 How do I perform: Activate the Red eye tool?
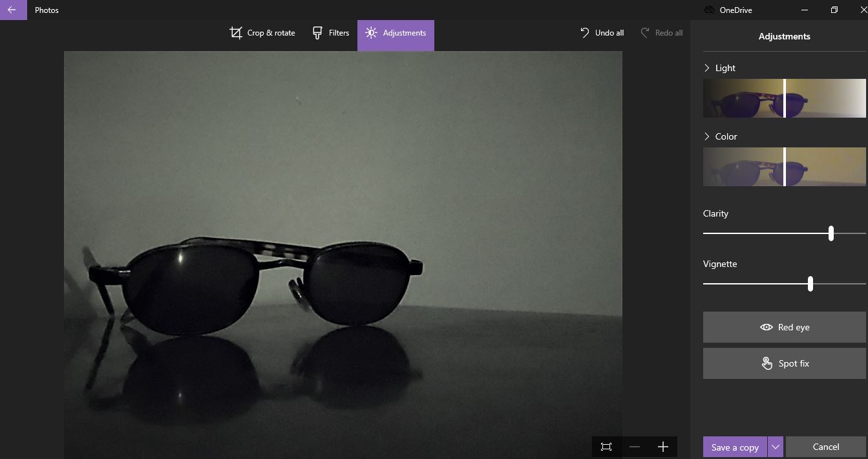(x=784, y=327)
